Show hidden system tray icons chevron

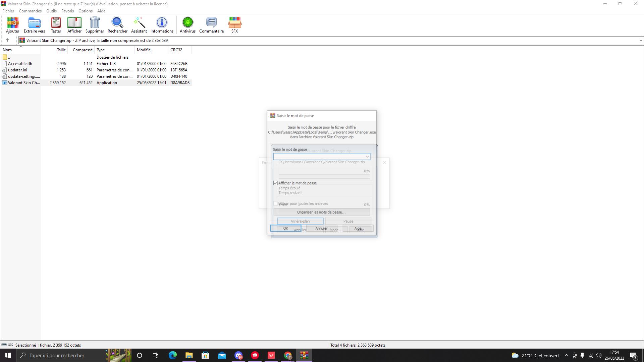point(567,356)
